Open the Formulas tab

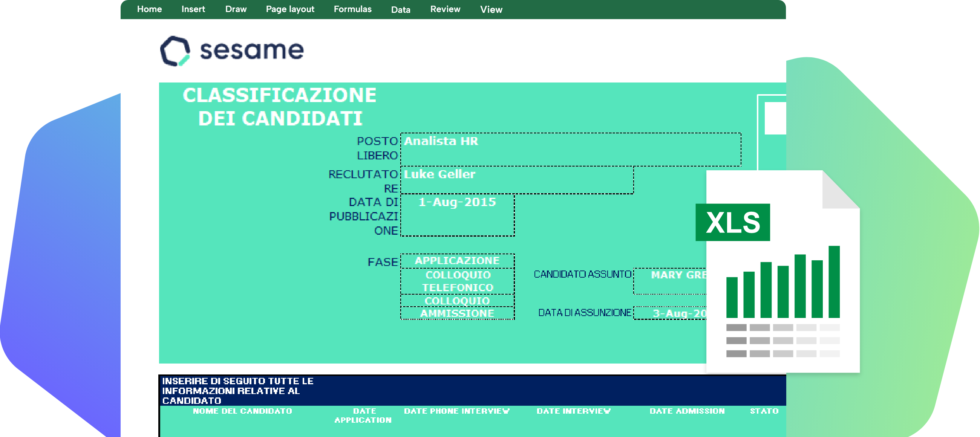352,9
